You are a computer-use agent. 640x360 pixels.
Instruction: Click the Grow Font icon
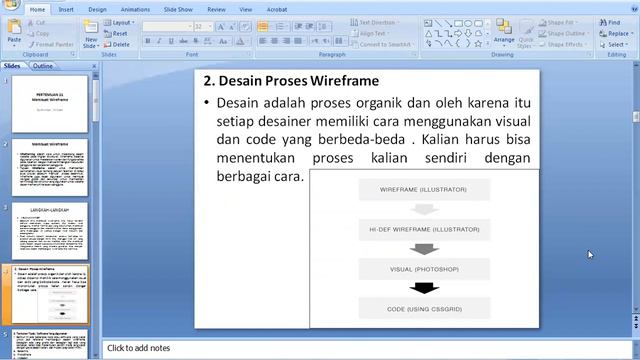point(221,27)
